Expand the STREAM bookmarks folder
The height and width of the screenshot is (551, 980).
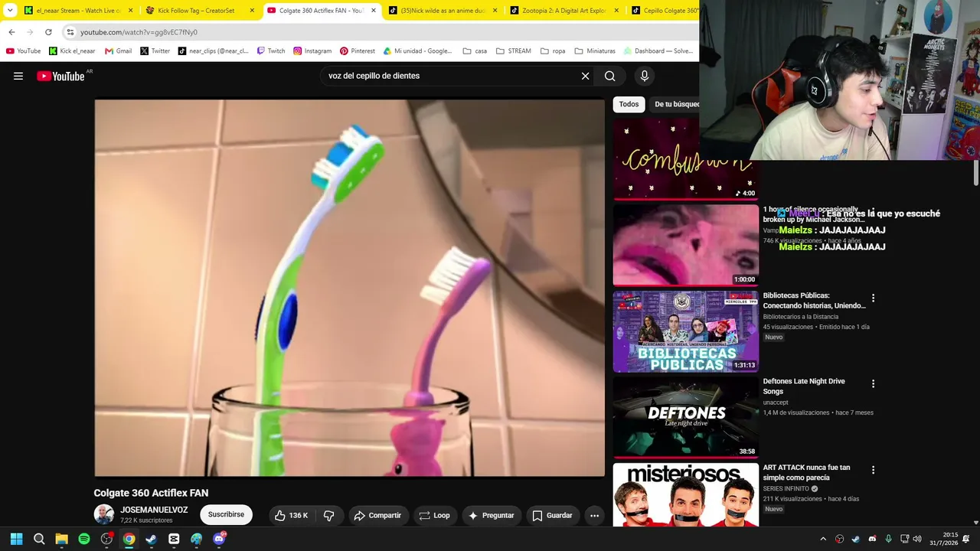point(513,51)
